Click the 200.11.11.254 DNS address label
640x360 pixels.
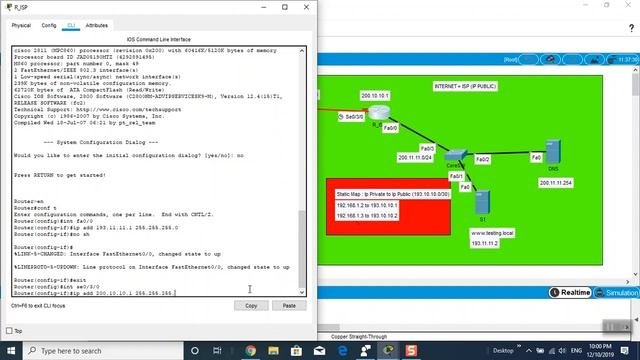556,183
